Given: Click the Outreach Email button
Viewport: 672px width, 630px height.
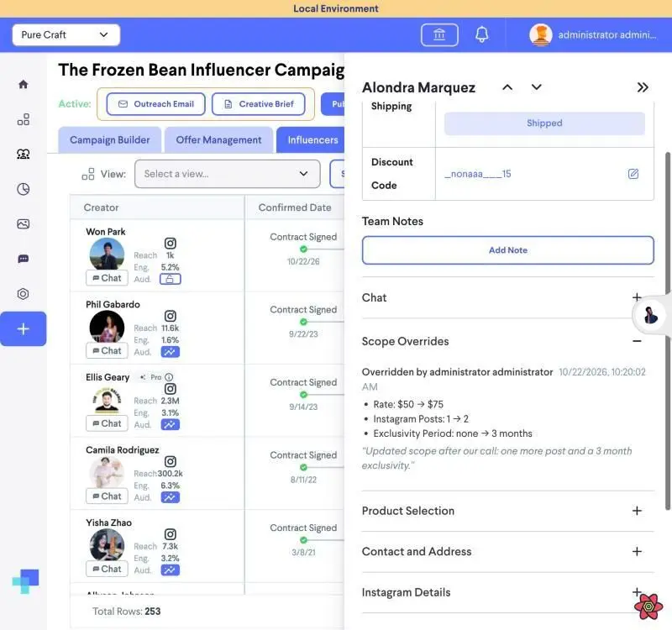Looking at the screenshot, I should coord(156,104).
